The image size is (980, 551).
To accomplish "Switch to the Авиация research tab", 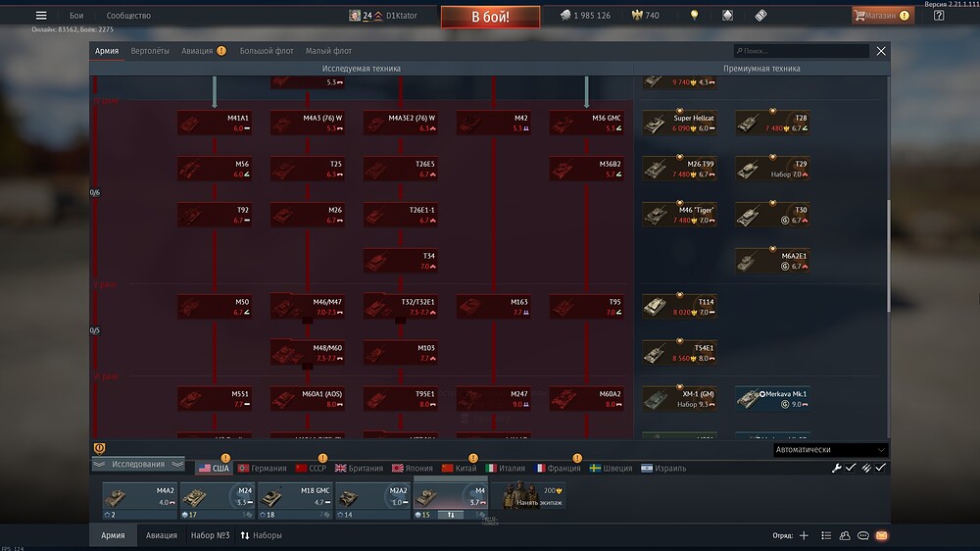I will tap(198, 51).
